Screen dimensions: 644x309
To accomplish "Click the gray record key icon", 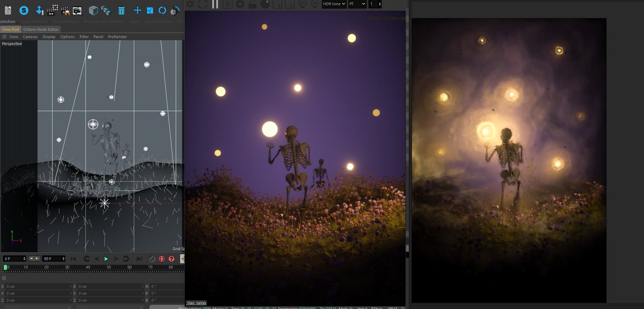I will click(152, 259).
